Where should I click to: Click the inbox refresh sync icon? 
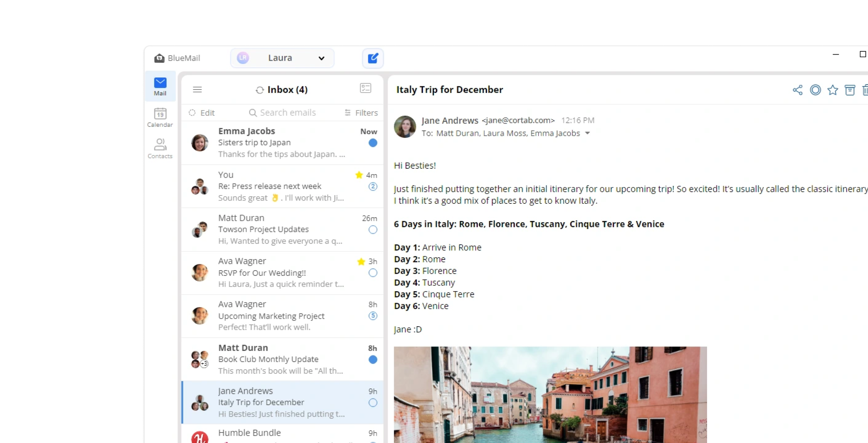click(x=259, y=90)
